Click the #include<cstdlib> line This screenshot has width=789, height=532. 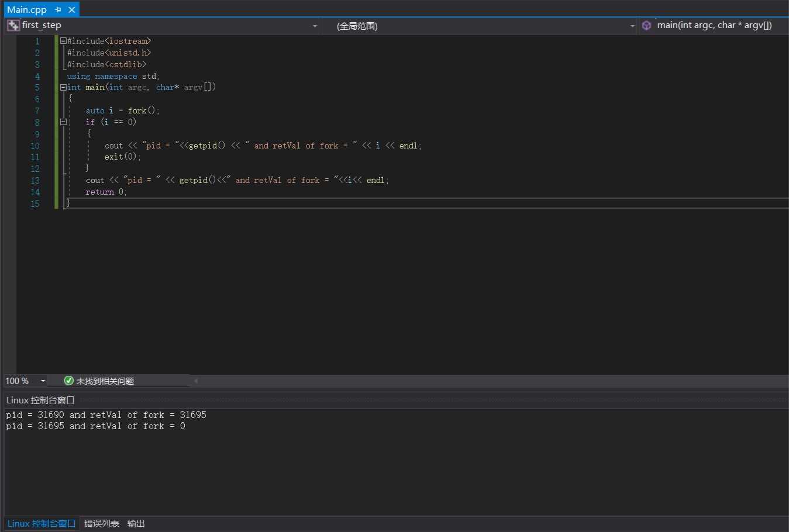pyautogui.click(x=106, y=64)
